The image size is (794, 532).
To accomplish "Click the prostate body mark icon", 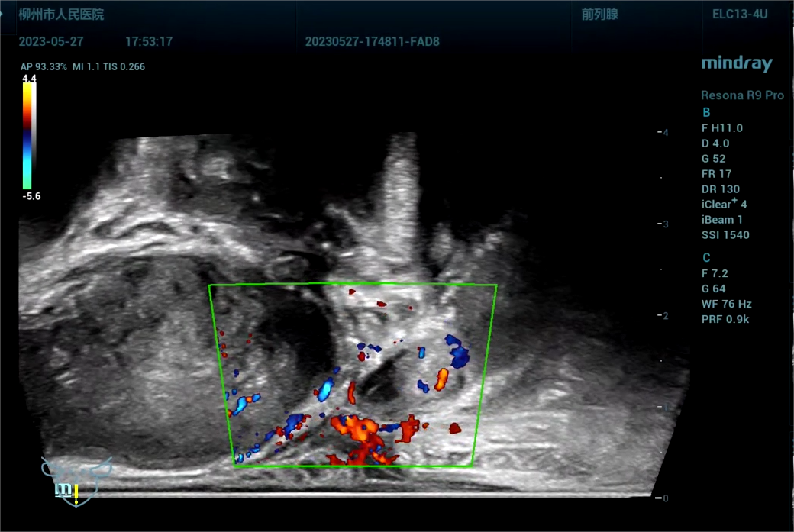I will (x=76, y=479).
